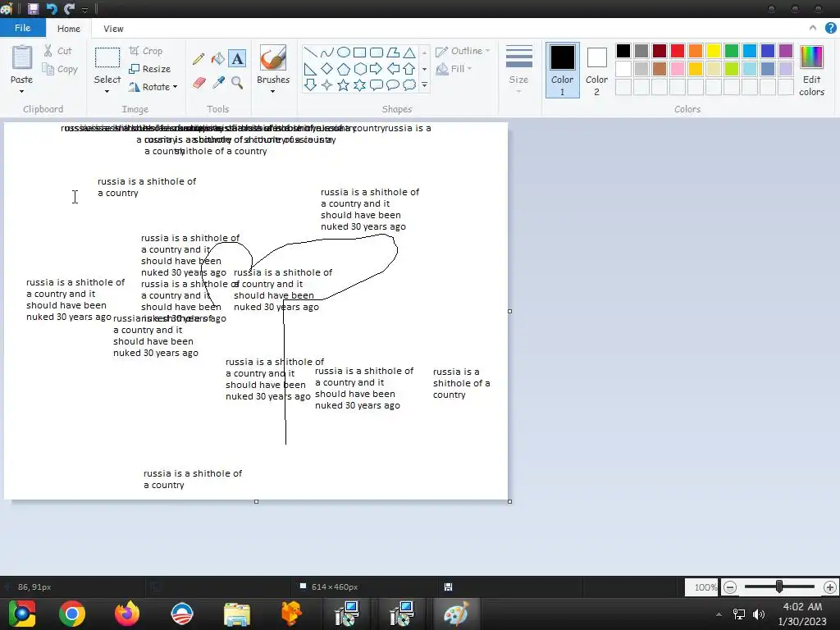Expand the Shapes gallery more arrow
The height and width of the screenshot is (630, 840).
[424, 84]
